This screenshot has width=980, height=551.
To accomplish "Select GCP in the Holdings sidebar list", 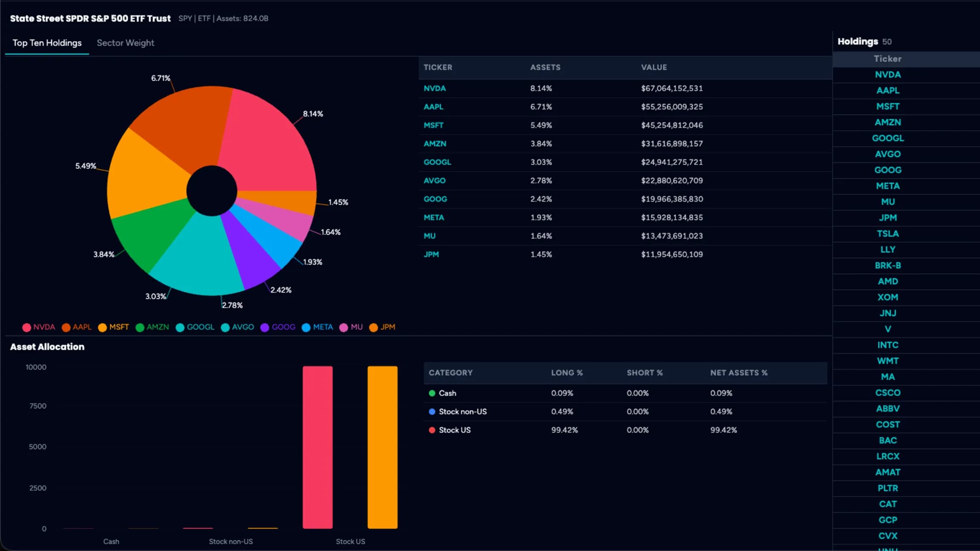I will [x=888, y=520].
